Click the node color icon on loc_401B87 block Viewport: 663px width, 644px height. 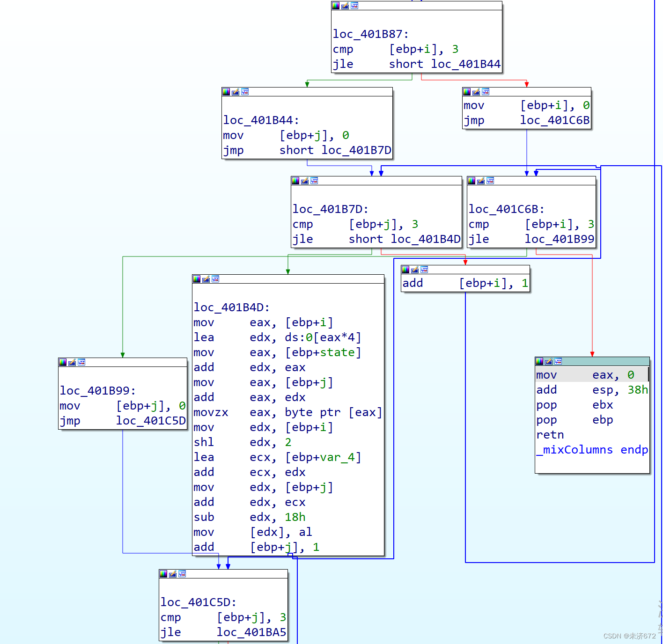[336, 6]
